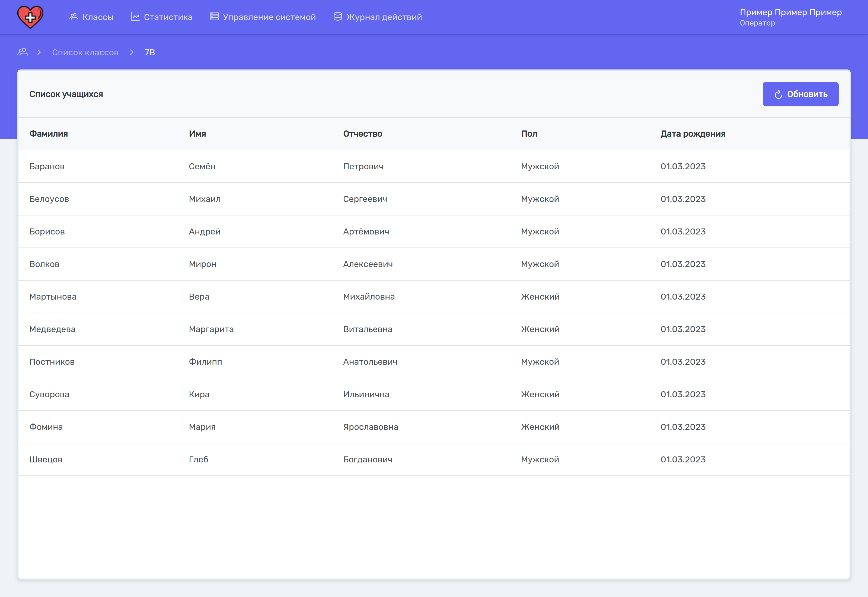Click Женский in the Мартынова row

click(x=541, y=297)
